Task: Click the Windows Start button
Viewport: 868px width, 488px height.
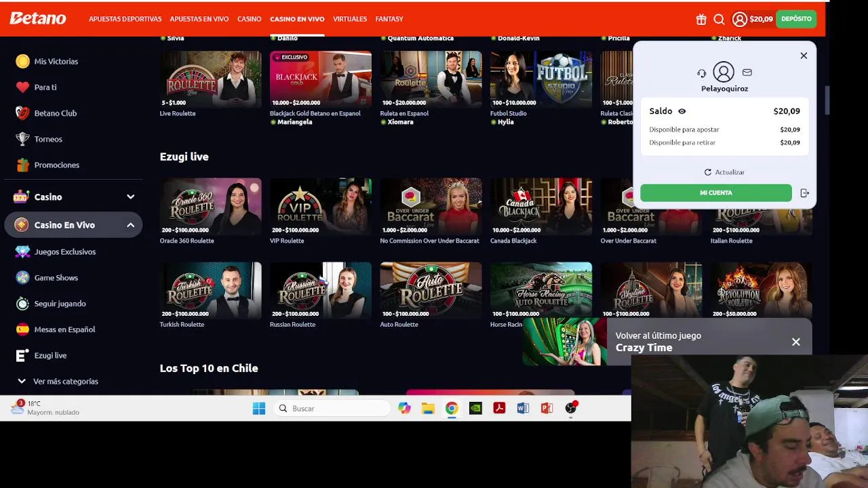Action: pyautogui.click(x=259, y=409)
